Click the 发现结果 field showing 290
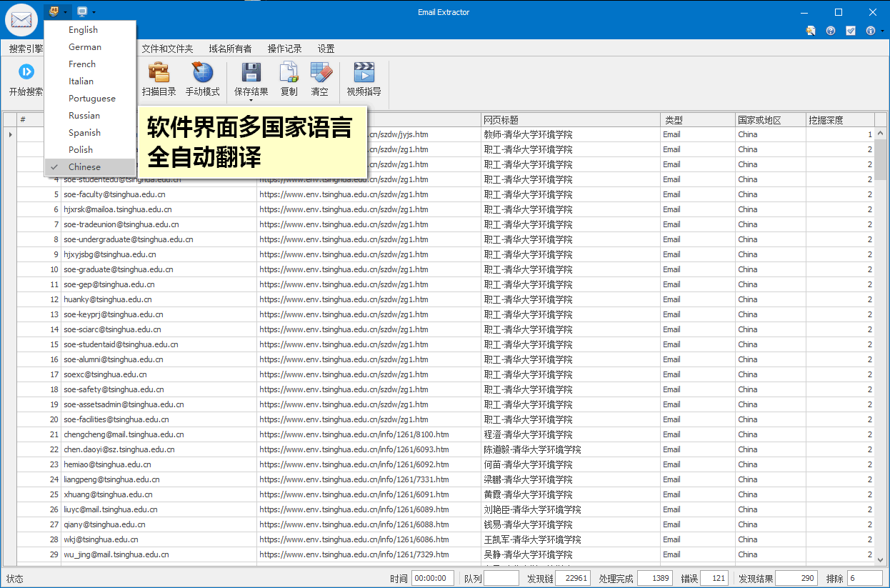890x588 pixels. coord(796,579)
